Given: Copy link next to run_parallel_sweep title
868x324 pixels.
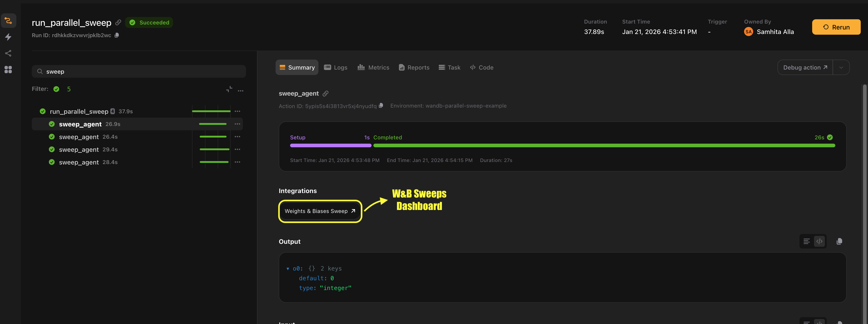Looking at the screenshot, I should [118, 22].
